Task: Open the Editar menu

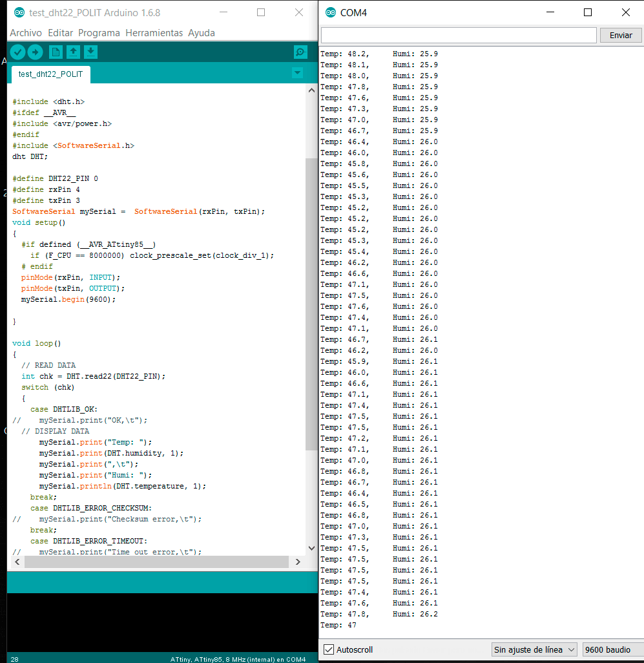Action: point(61,33)
